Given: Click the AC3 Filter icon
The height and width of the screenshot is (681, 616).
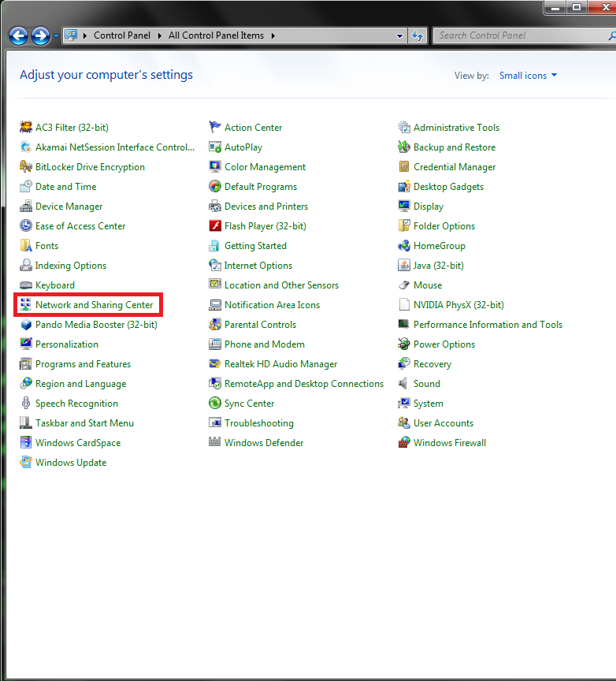Looking at the screenshot, I should coord(26,127).
